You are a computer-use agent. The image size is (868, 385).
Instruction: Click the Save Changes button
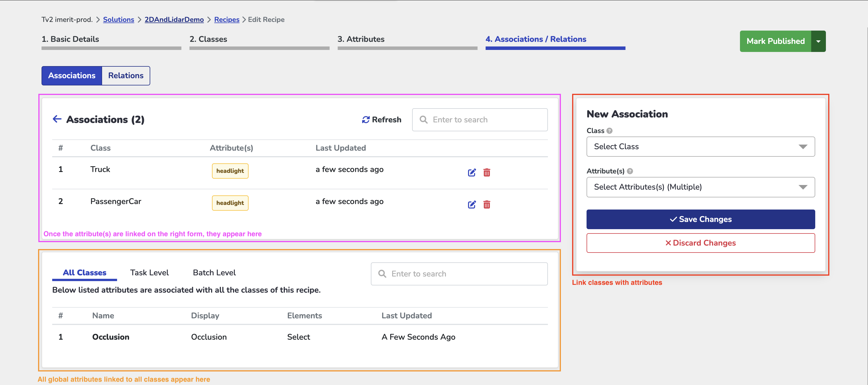[700, 219]
